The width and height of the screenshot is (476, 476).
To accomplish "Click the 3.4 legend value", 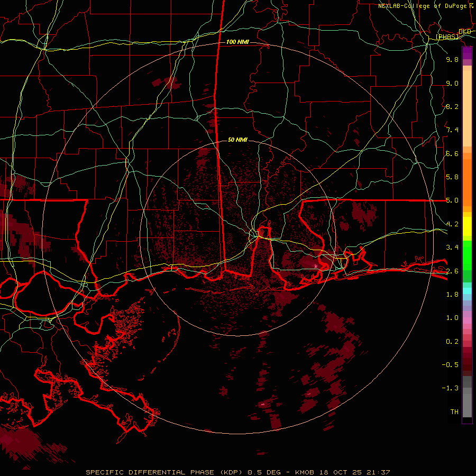I will tap(452, 248).
